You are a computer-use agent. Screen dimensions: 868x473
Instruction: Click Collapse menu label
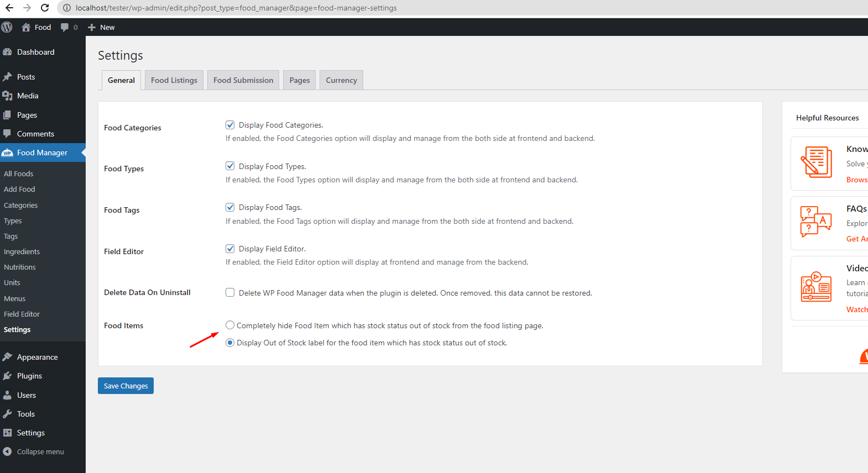click(40, 451)
